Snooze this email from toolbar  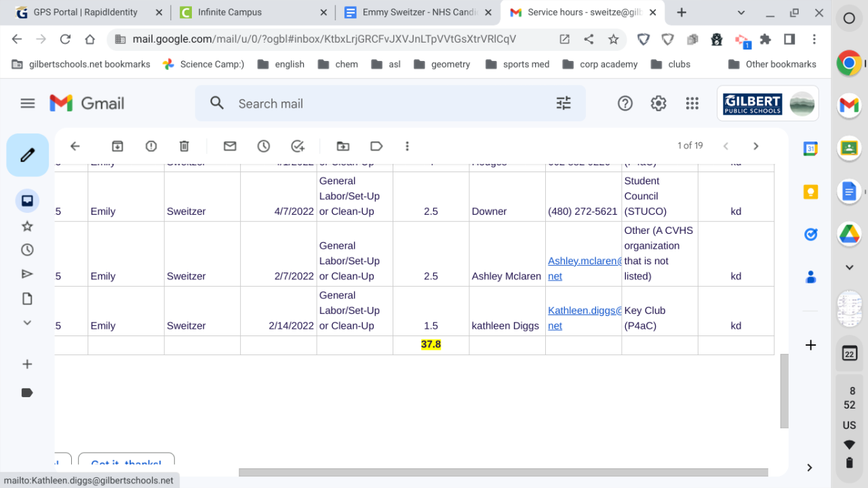263,146
